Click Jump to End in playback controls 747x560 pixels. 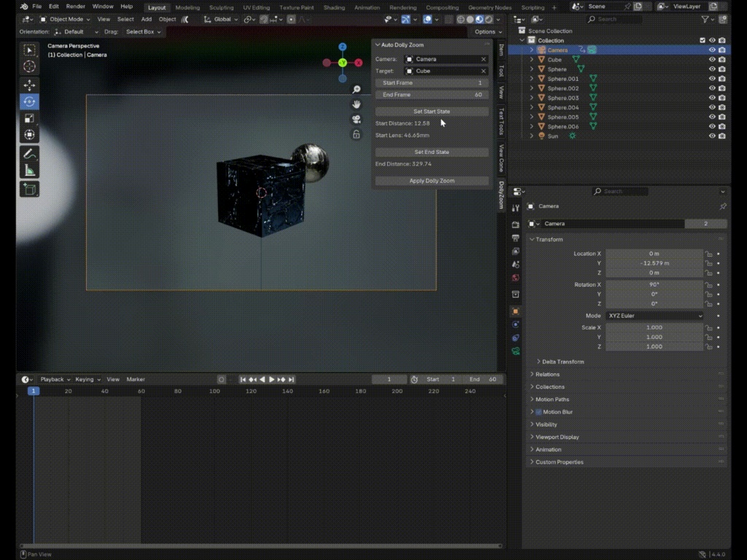[292, 379]
